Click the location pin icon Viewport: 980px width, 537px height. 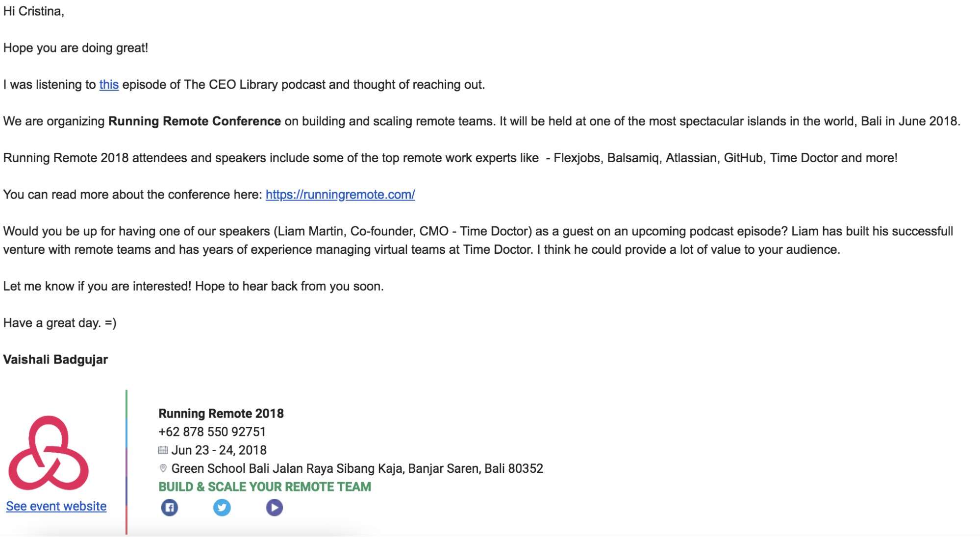[163, 468]
